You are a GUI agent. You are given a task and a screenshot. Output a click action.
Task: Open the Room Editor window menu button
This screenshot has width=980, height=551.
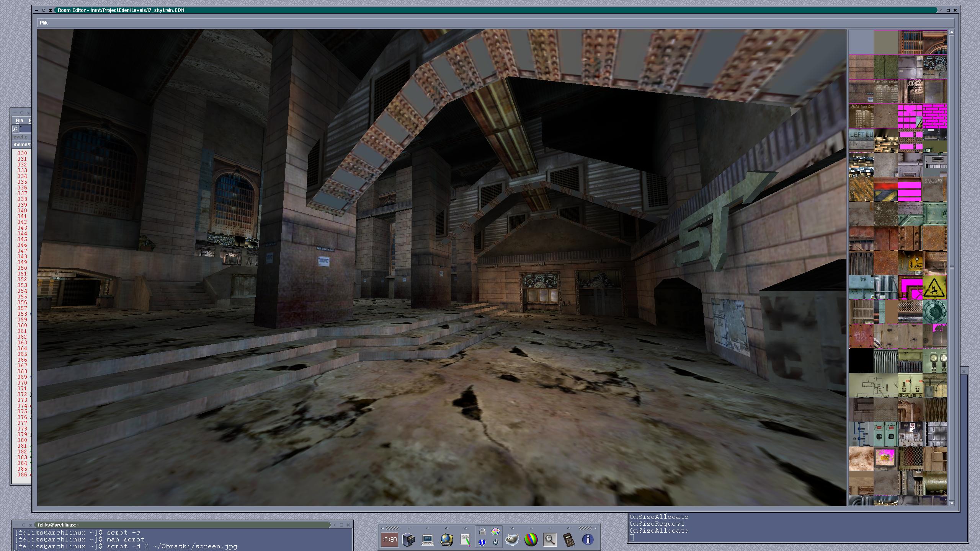(37, 10)
